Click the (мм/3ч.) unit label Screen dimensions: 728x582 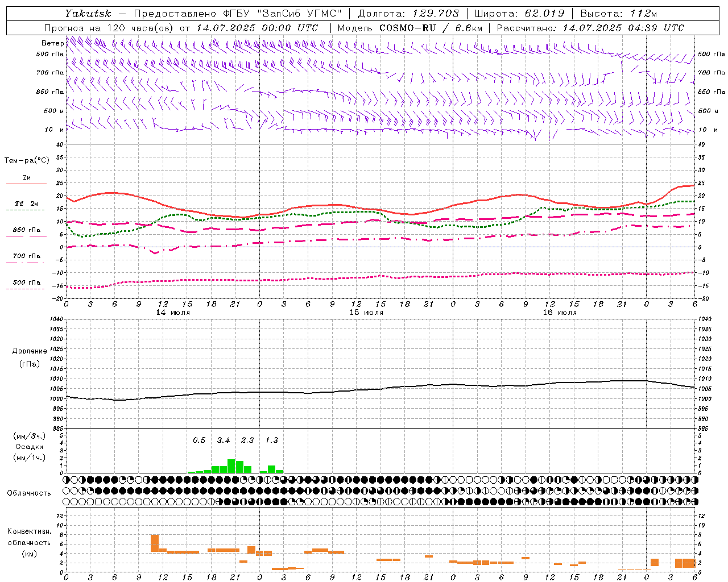[x=30, y=436]
